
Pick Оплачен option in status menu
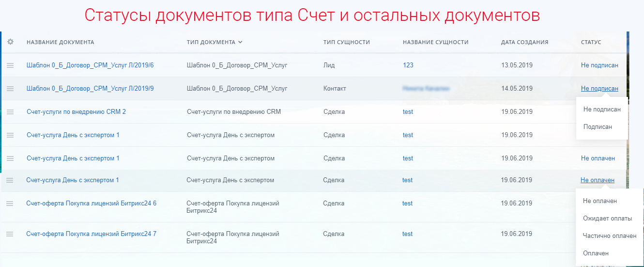tap(596, 253)
